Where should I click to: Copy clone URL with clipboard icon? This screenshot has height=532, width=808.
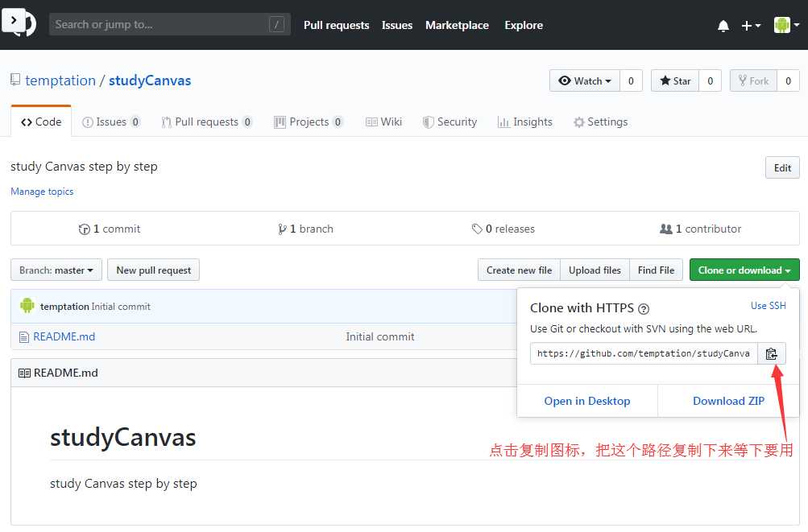click(772, 353)
